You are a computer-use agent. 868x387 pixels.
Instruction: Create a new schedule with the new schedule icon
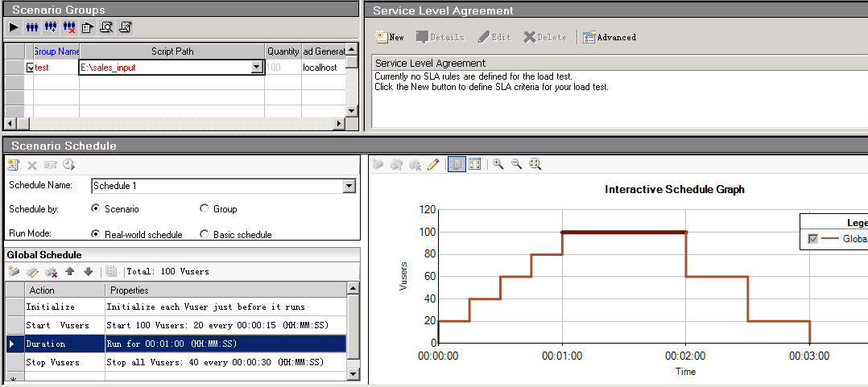tap(14, 165)
